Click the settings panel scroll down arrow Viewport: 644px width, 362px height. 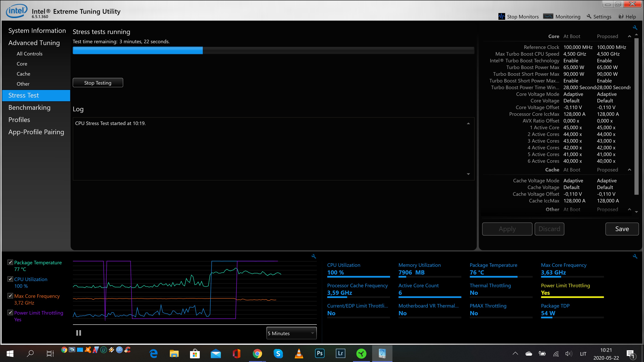coord(636,212)
